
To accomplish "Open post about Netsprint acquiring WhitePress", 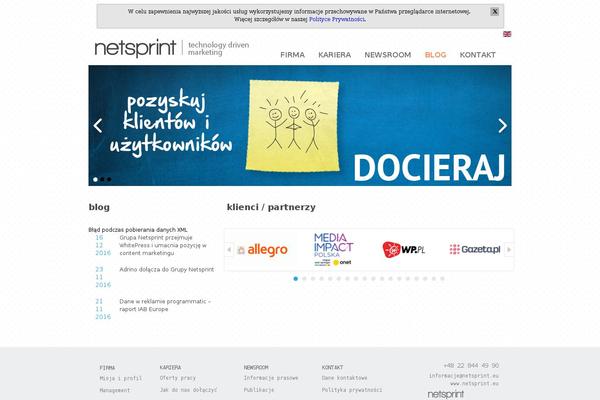I will tap(163, 245).
